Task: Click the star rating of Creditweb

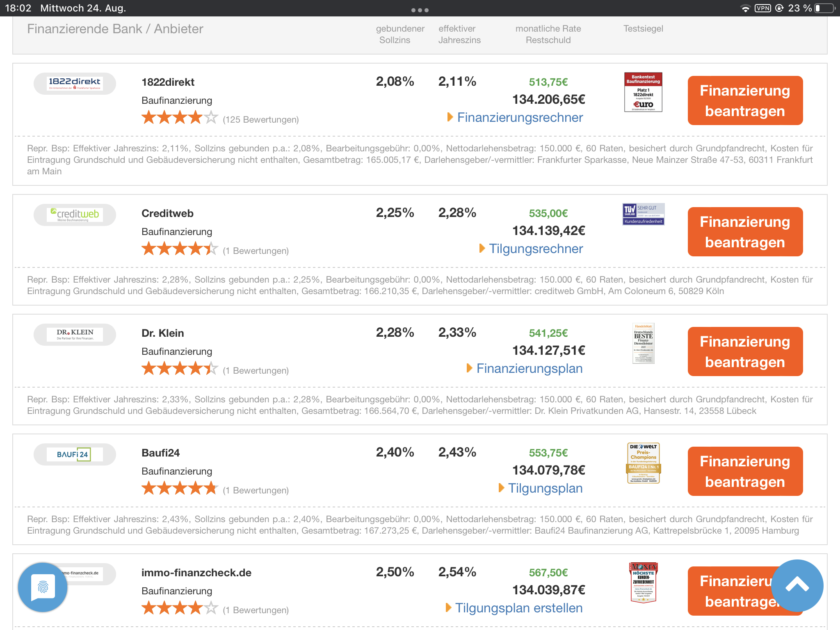Action: click(180, 249)
